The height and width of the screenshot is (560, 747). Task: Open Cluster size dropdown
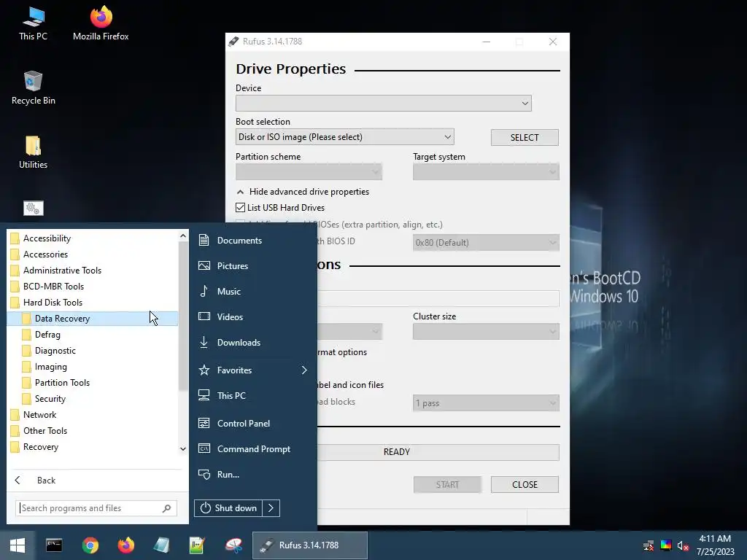pyautogui.click(x=486, y=332)
